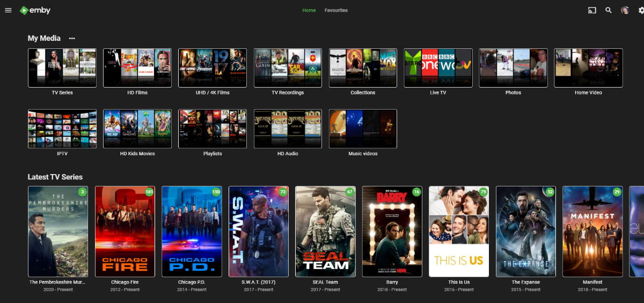Click the Barry title text
Viewport: 644px width, 303px height.
[392, 282]
